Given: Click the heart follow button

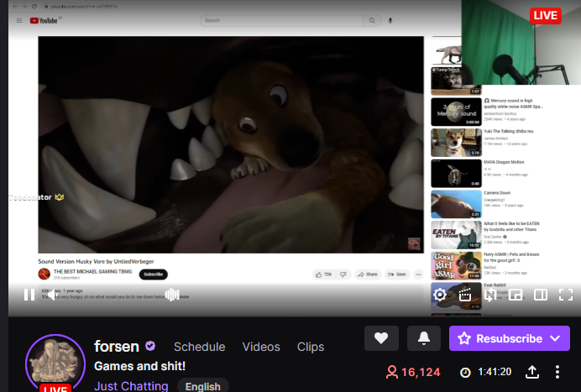Looking at the screenshot, I should [381, 338].
